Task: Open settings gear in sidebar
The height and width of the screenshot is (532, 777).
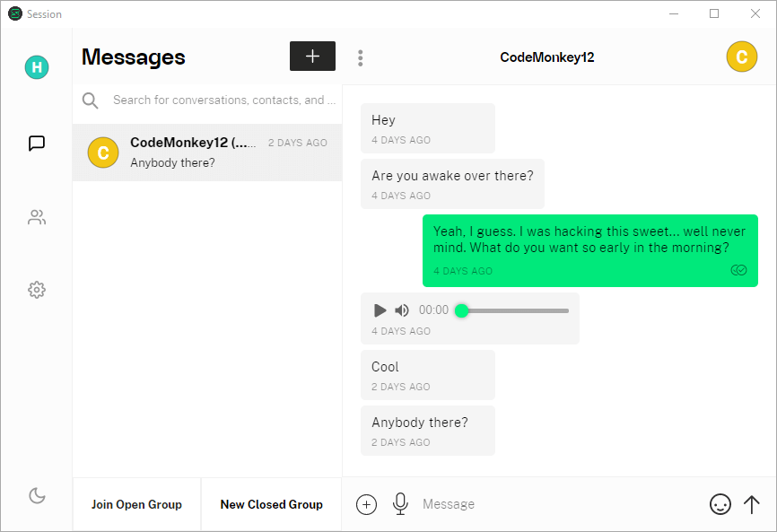Action: tap(37, 290)
